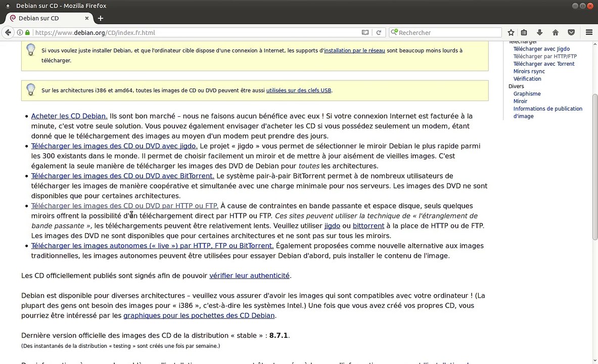The width and height of the screenshot is (598, 364).
Task: Sidebar: open Miroirs rsync
Action: [x=529, y=71]
